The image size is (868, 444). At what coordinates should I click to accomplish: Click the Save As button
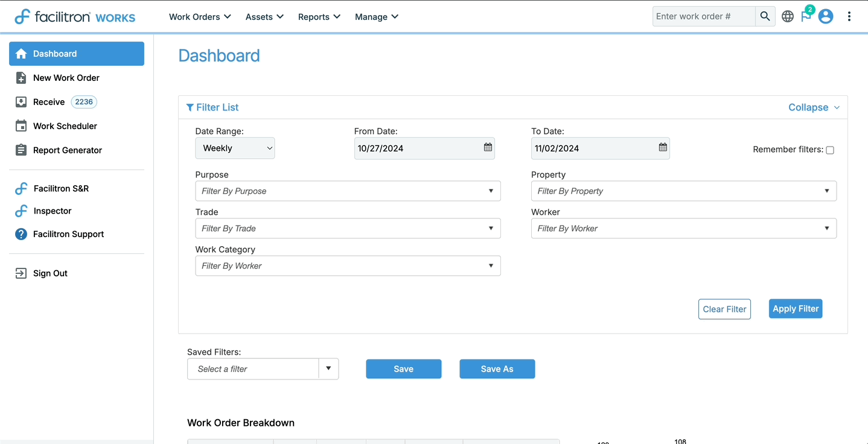497,369
